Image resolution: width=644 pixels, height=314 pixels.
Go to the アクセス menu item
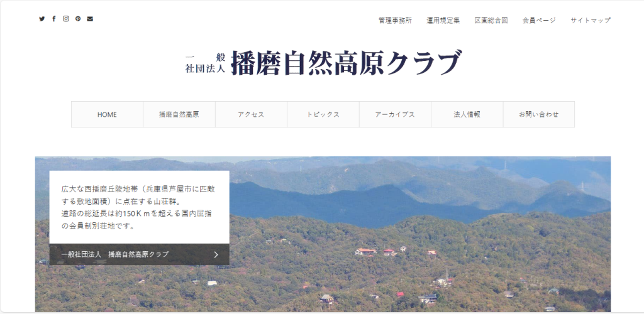point(251,114)
